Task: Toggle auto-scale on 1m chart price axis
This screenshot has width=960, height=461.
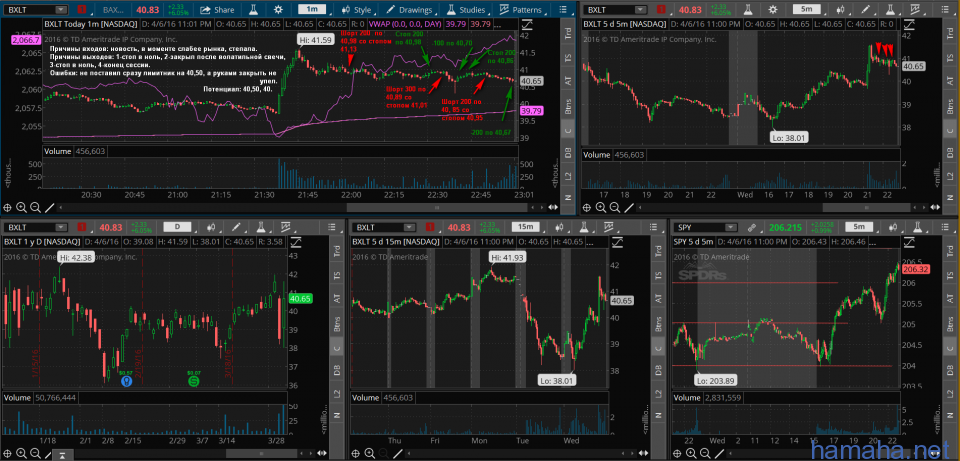Action: (x=525, y=24)
